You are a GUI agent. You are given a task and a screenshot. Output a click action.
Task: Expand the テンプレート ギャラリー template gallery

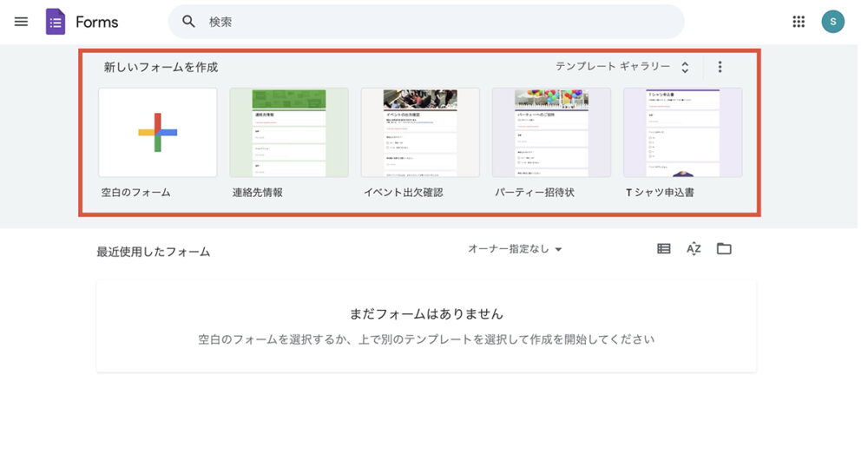pyautogui.click(x=622, y=67)
